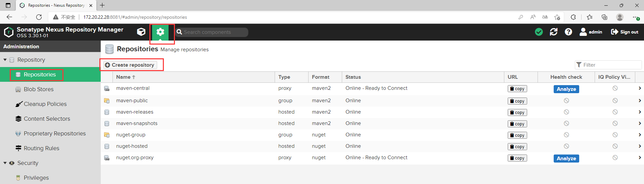Open the Browse cube icon

click(x=141, y=32)
